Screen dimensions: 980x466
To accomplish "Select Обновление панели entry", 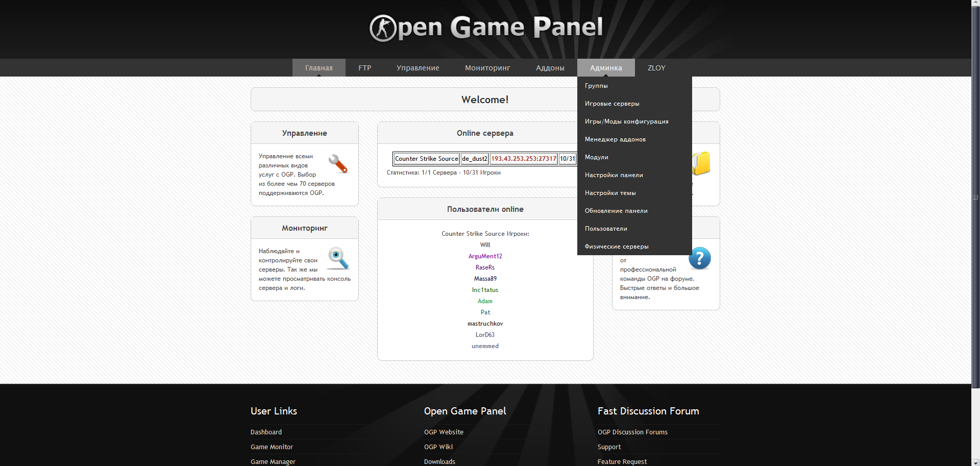I will coord(634,211).
